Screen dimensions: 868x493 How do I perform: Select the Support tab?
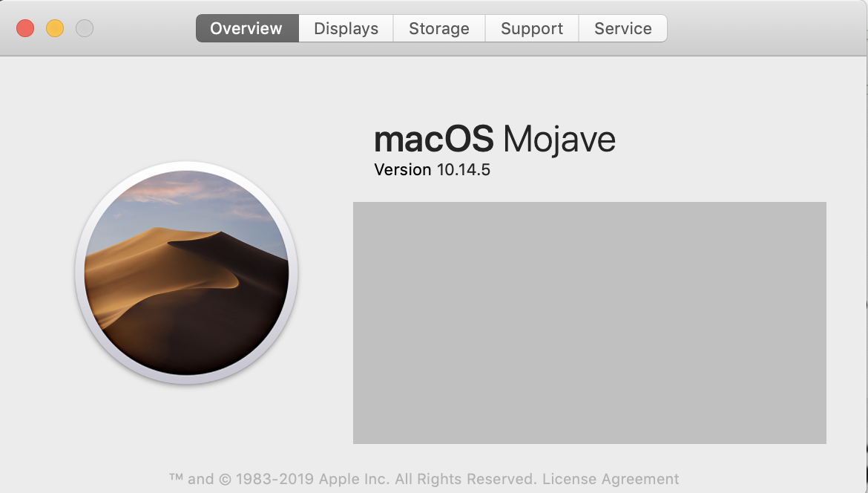(531, 28)
